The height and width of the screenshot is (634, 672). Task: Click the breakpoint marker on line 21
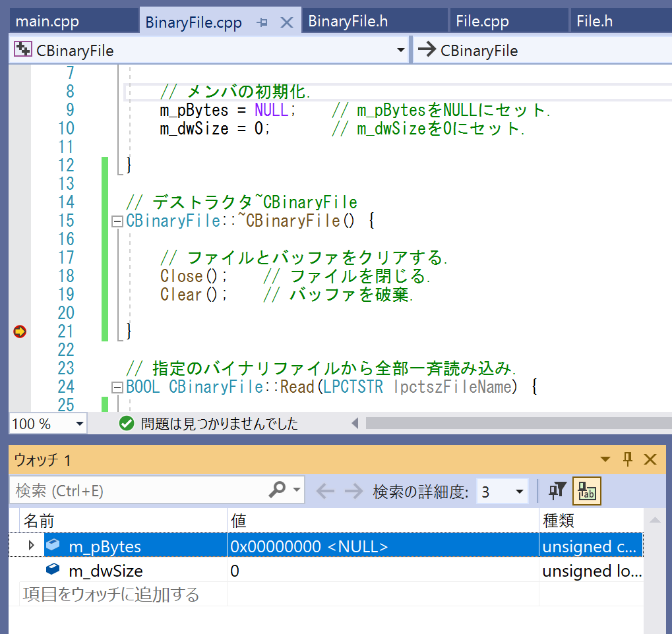[x=20, y=331]
